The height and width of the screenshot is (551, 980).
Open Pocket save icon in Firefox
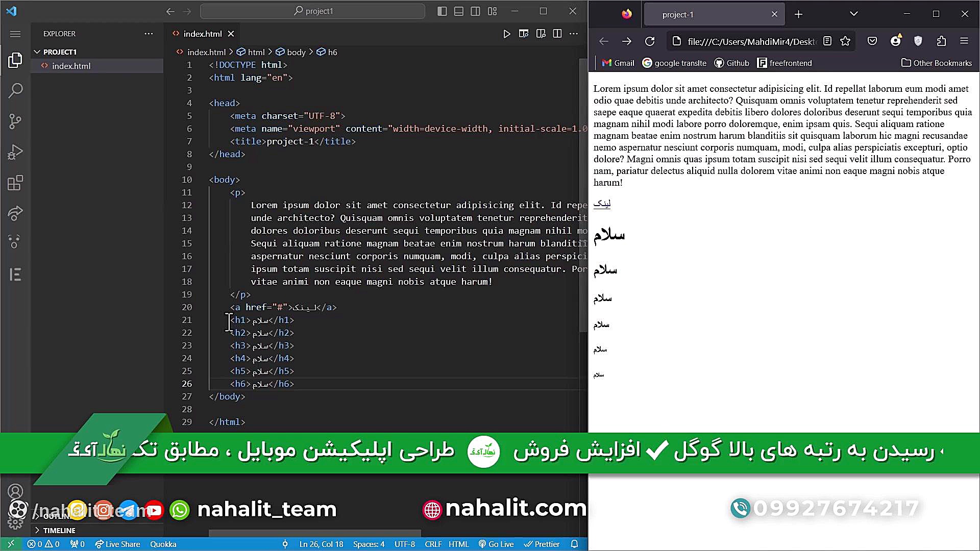pyautogui.click(x=872, y=41)
